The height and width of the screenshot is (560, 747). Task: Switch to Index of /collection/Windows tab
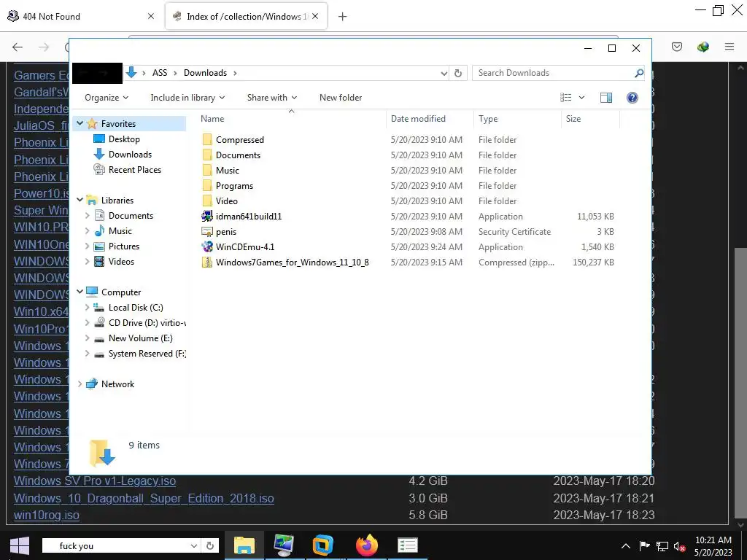click(x=246, y=16)
